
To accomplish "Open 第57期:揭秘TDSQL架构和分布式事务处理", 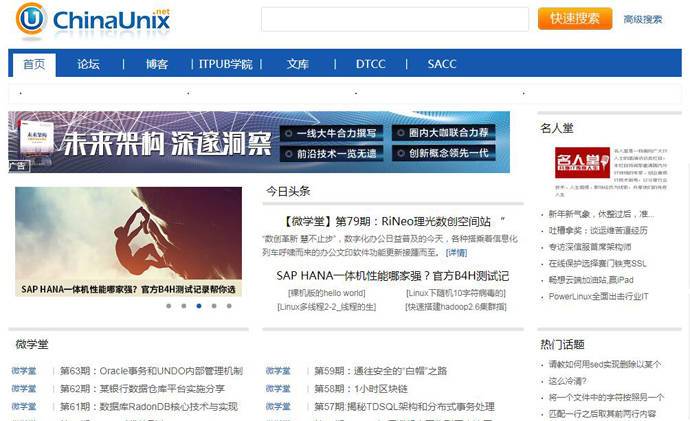I will 404,406.
